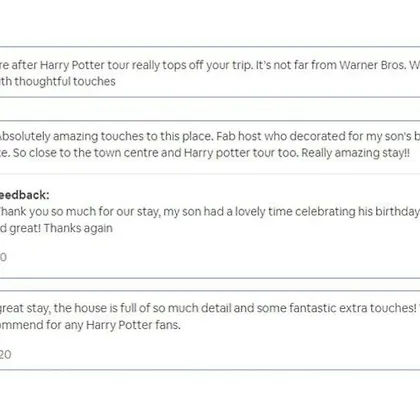This screenshot has height=420, width=420.
Task: Select the text 'thoughtful touches'
Action: tap(65, 81)
